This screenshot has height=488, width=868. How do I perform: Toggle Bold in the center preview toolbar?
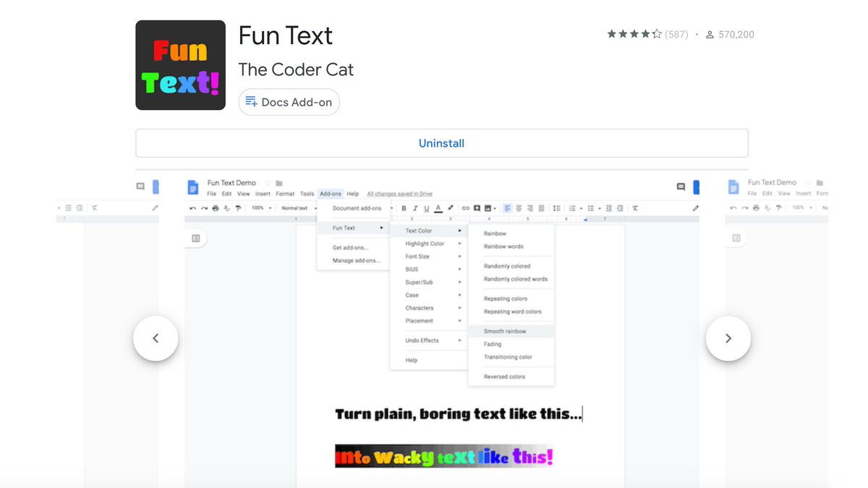[x=404, y=208]
